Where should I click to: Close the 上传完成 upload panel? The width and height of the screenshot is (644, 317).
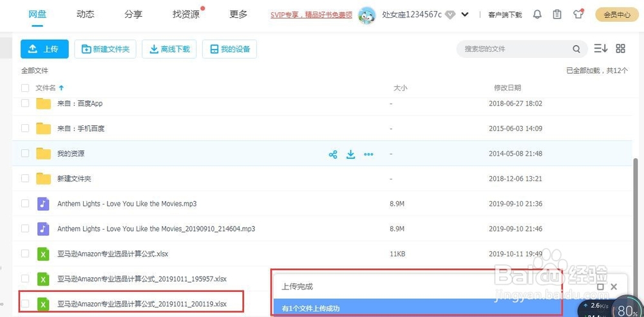(x=614, y=287)
